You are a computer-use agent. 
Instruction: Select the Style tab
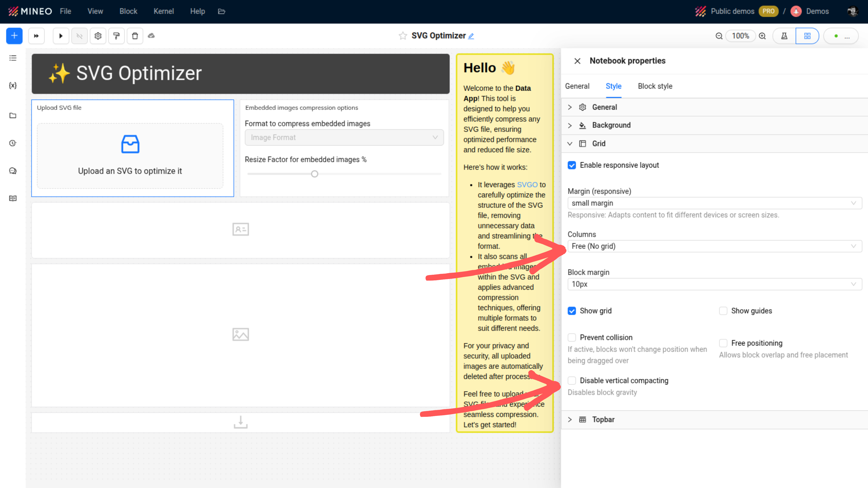point(614,86)
